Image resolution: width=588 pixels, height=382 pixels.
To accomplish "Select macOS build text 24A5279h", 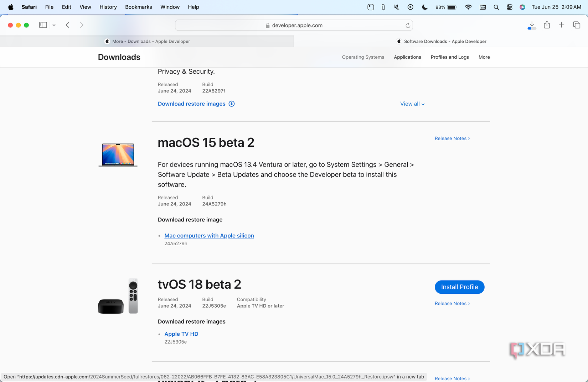I will (x=214, y=204).
